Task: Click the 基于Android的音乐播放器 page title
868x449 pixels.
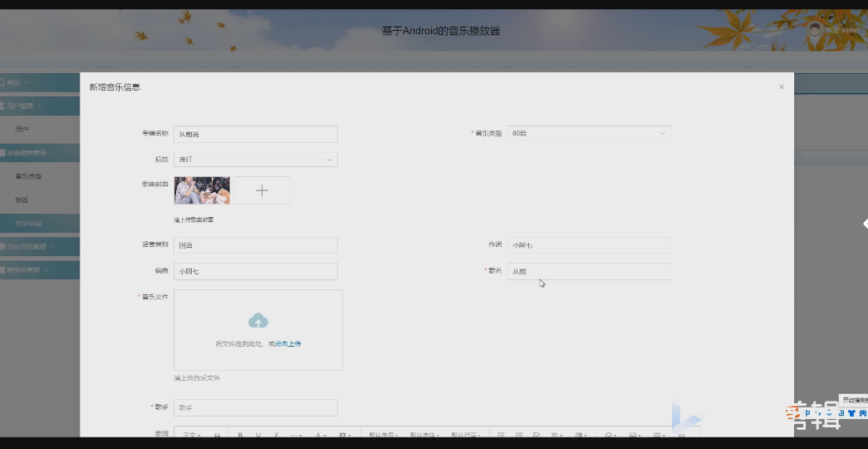Action: 441,31
